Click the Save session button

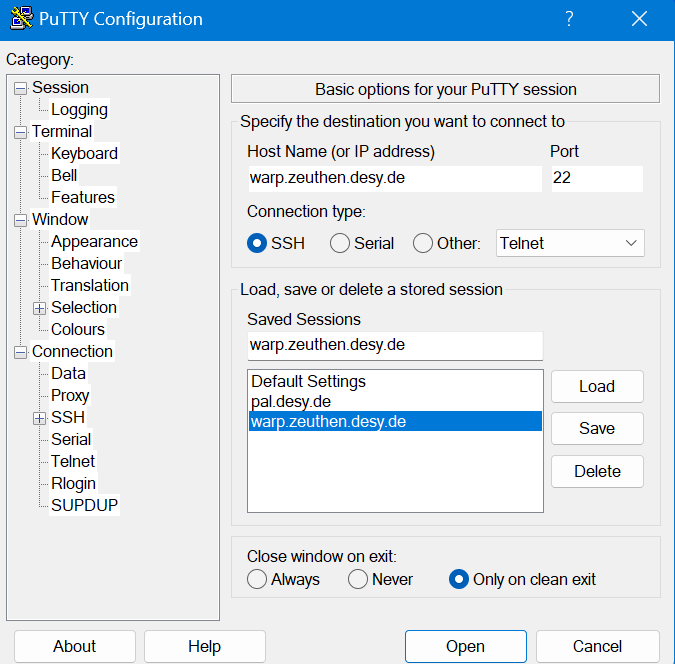pos(596,428)
